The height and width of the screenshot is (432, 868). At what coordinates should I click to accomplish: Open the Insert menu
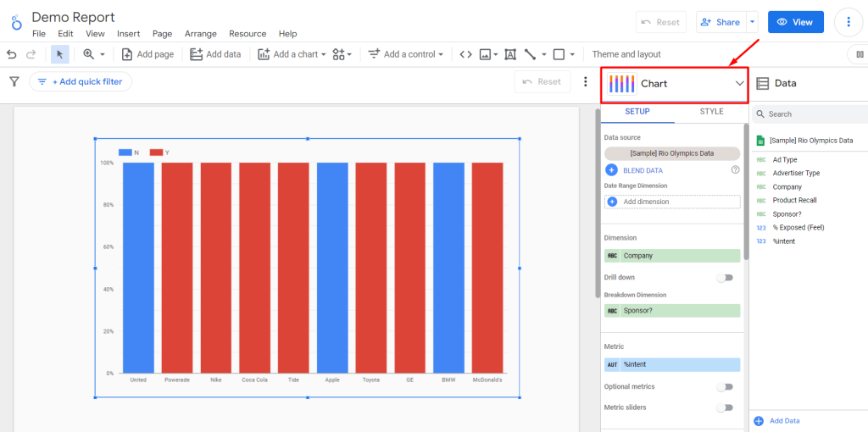tap(129, 34)
